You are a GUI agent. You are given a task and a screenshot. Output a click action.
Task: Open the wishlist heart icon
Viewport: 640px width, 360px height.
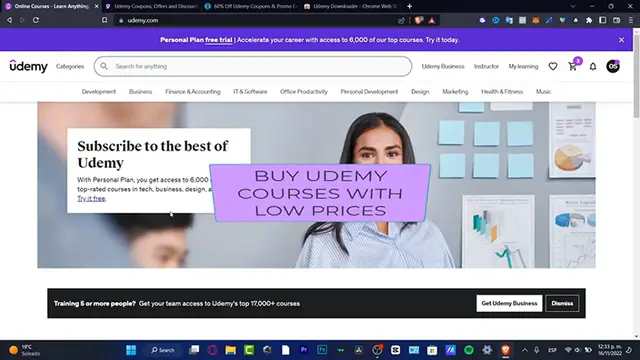(553, 66)
